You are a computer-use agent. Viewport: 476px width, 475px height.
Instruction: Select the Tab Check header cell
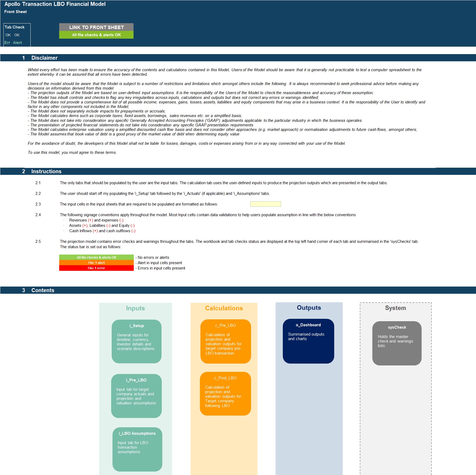[15, 27]
